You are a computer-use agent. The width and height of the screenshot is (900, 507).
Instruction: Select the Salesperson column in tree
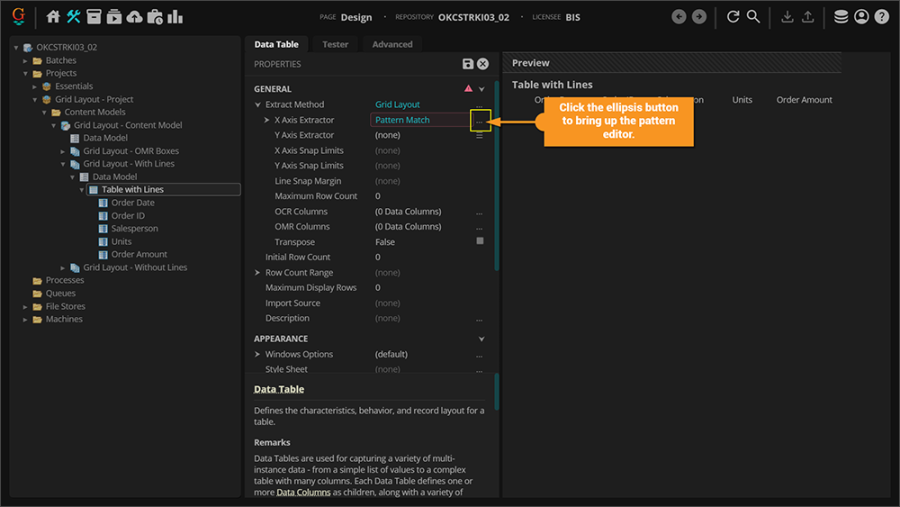pyautogui.click(x=134, y=229)
